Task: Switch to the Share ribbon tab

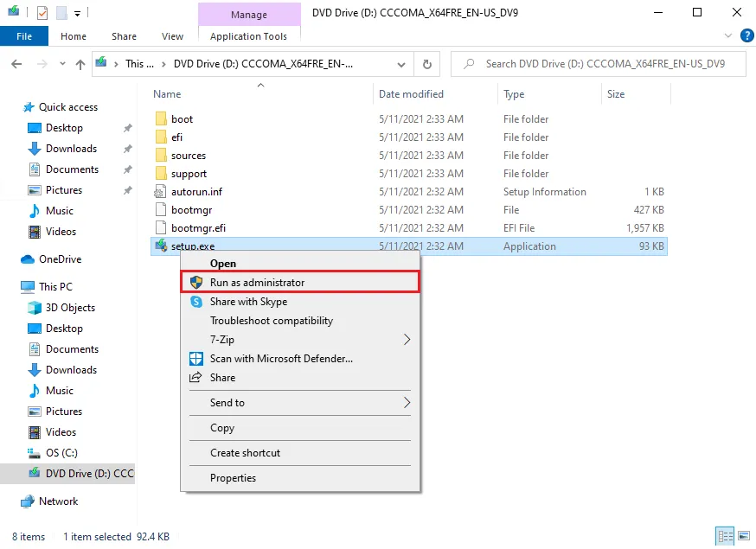Action: [124, 36]
